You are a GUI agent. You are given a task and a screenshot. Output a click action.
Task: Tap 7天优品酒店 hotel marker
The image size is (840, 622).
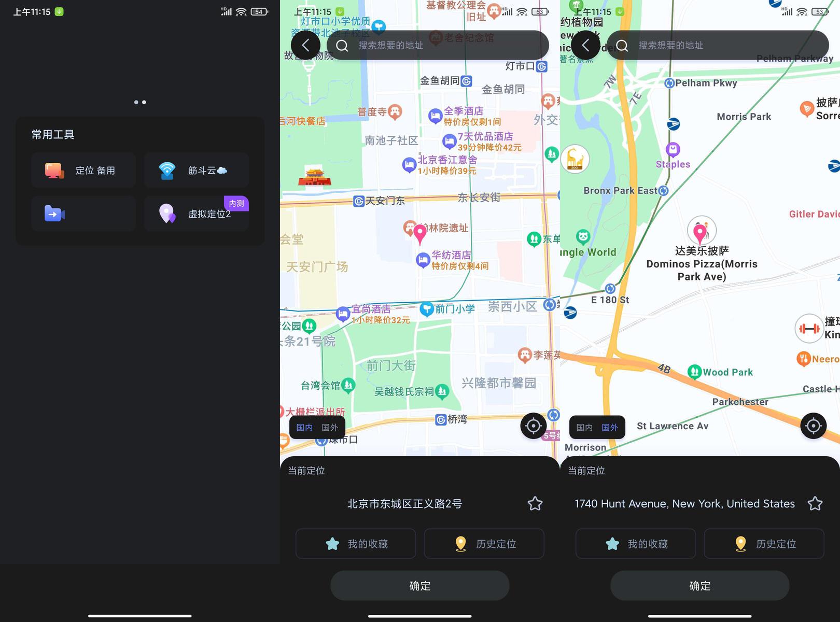pos(449,141)
